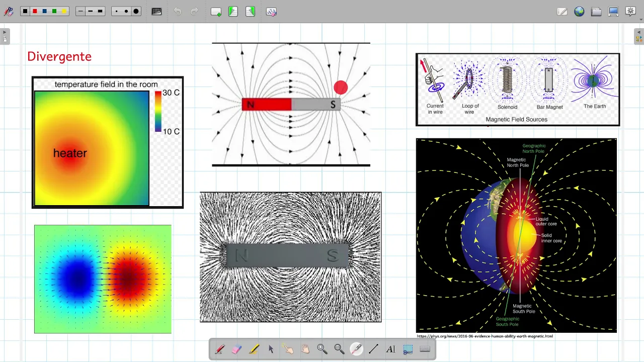Select the Laser pointer tool
Image resolution: width=644 pixels, height=362 pixels.
(356, 349)
